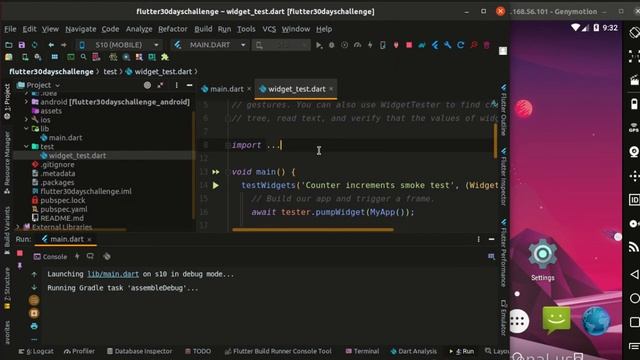This screenshot has height=360, width=640.
Task: Select main.dart under lib in the project tree
Action: 65,138
